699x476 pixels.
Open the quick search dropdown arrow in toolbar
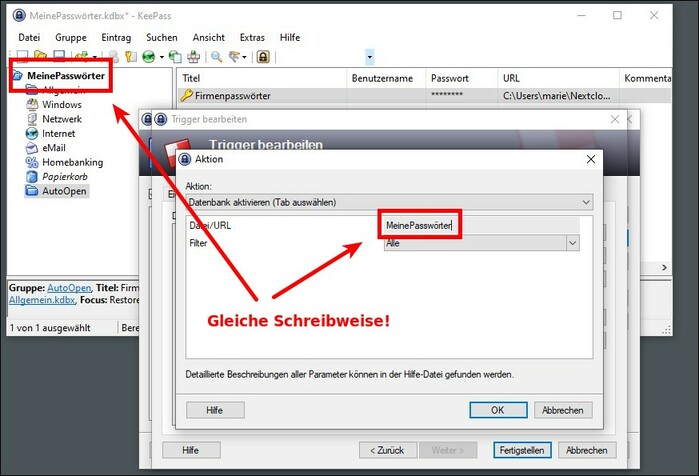click(370, 57)
